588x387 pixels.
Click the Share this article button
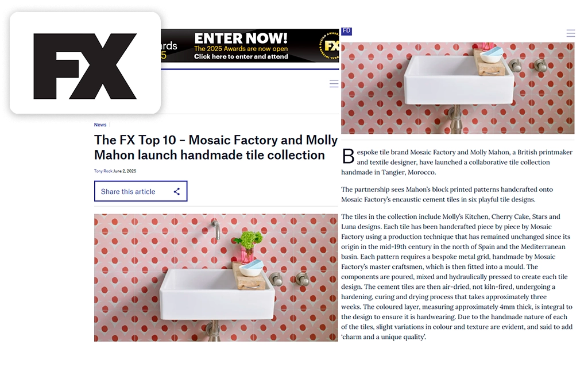point(141,191)
